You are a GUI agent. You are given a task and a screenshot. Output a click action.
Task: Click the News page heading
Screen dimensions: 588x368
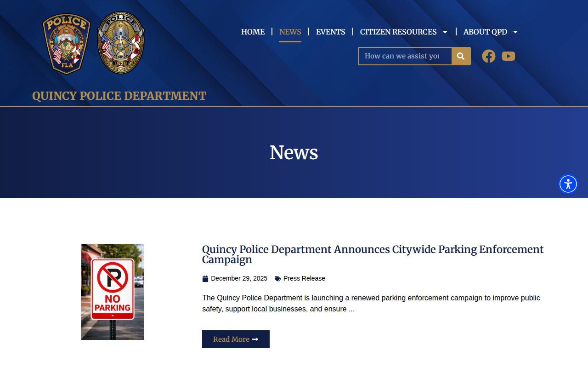click(x=294, y=152)
